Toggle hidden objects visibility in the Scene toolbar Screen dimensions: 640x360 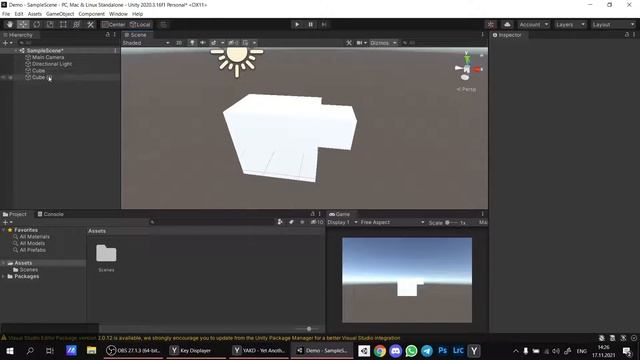click(x=233, y=43)
